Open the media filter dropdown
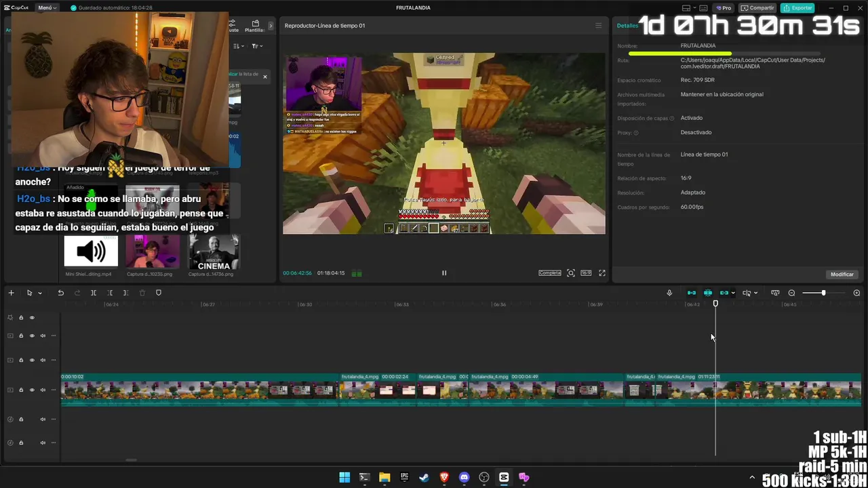This screenshot has width=868, height=488. 257,46
